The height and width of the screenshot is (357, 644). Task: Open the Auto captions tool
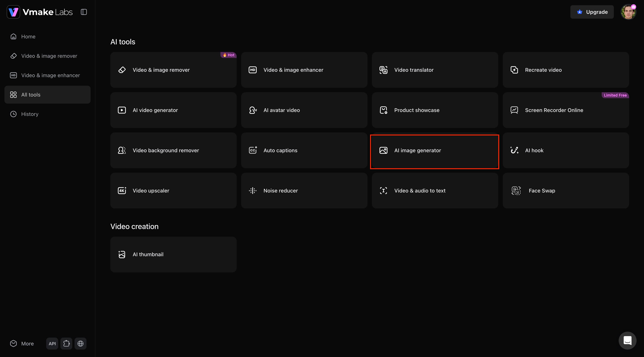[x=304, y=151]
